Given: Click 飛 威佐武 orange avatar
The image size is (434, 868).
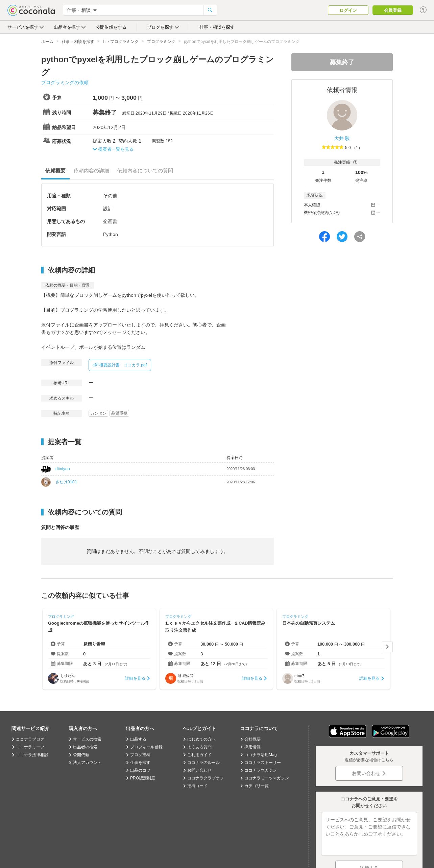Looking at the screenshot, I should click(x=171, y=678).
